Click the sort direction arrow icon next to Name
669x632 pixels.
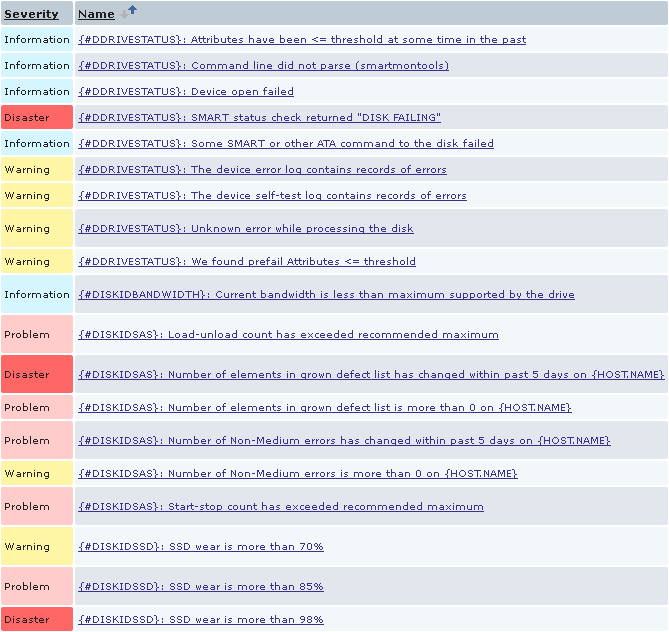tap(128, 12)
